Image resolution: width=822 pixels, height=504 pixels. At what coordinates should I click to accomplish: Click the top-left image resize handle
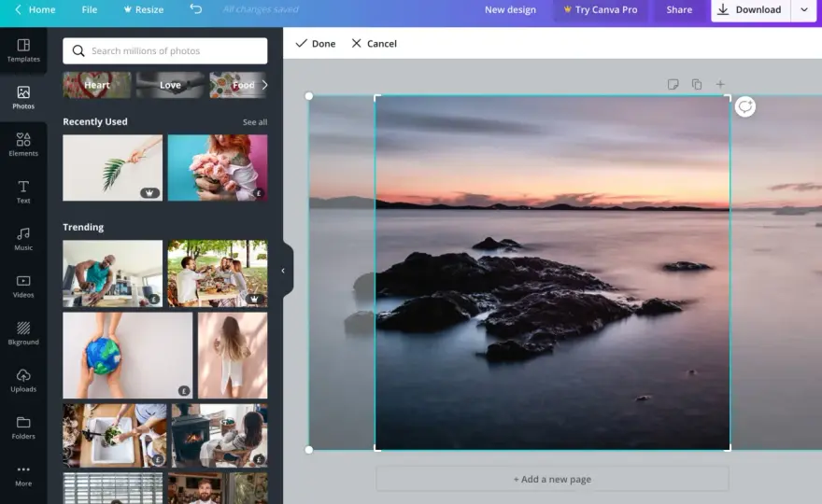coord(309,96)
